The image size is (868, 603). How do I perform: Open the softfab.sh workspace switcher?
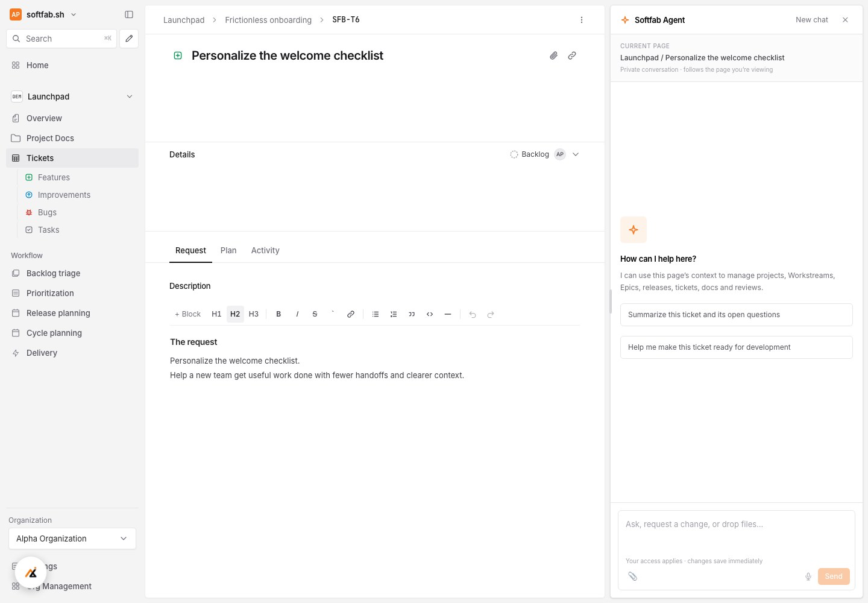tap(43, 14)
